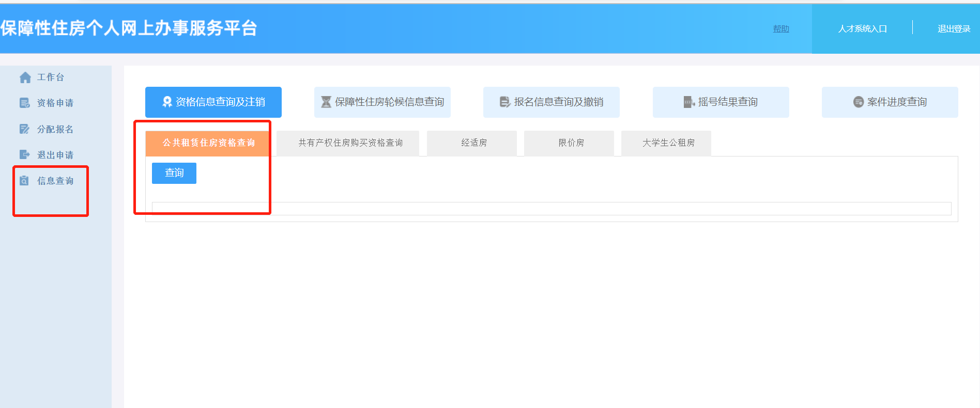The width and height of the screenshot is (980, 408).
Task: Select the 限价房 tab
Action: [571, 143]
